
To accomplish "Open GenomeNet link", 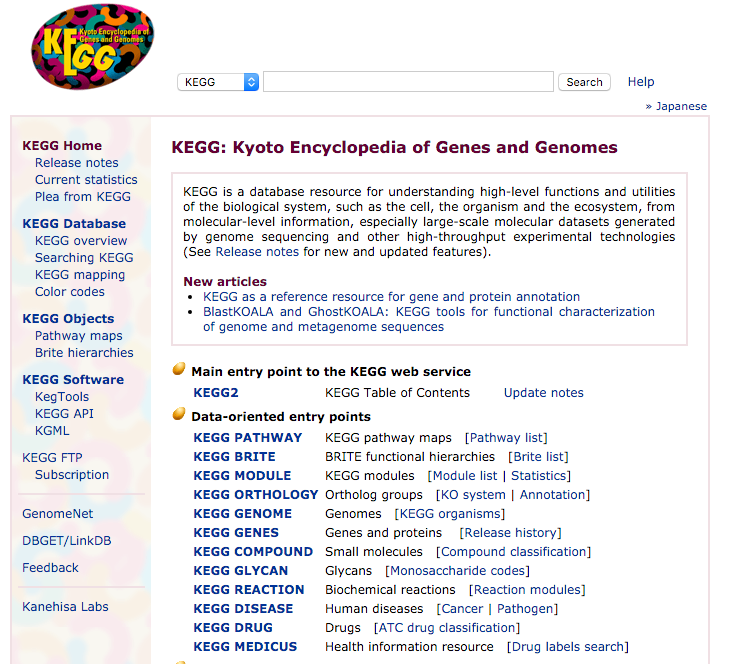I will point(57,514).
